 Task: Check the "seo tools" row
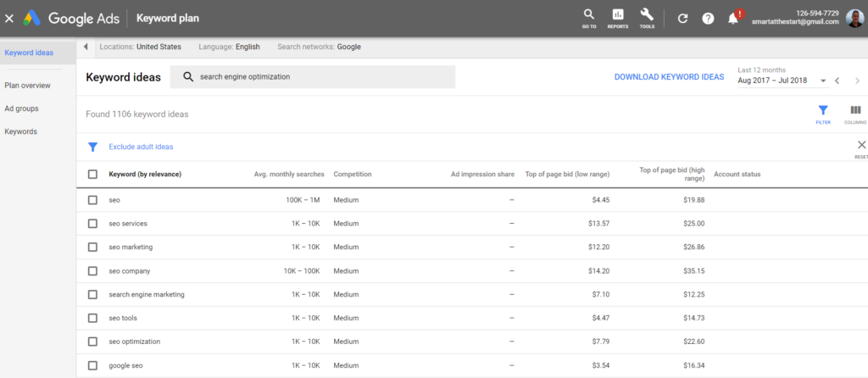pos(92,318)
